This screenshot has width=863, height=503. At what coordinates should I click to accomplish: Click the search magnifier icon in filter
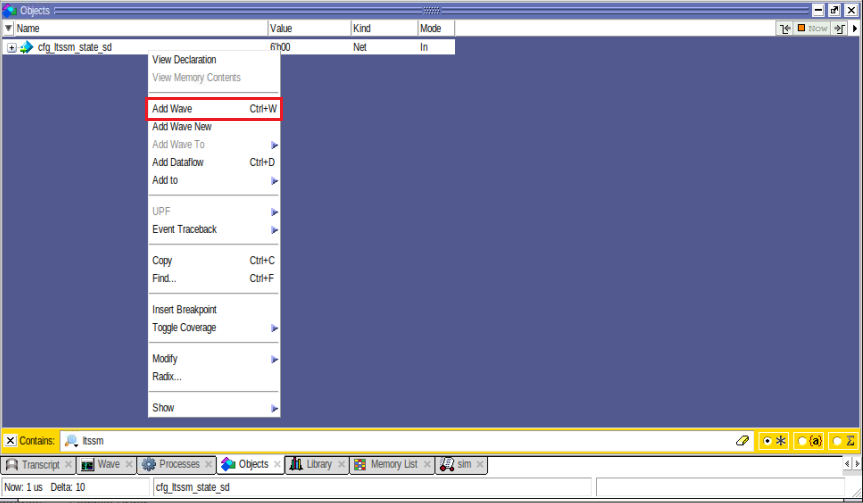[71, 440]
